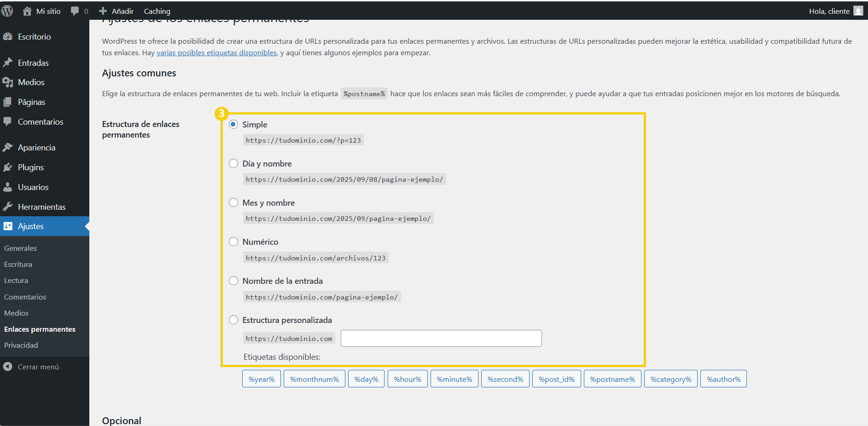
Task: Open the Añadir menu in admin bar
Action: (117, 11)
